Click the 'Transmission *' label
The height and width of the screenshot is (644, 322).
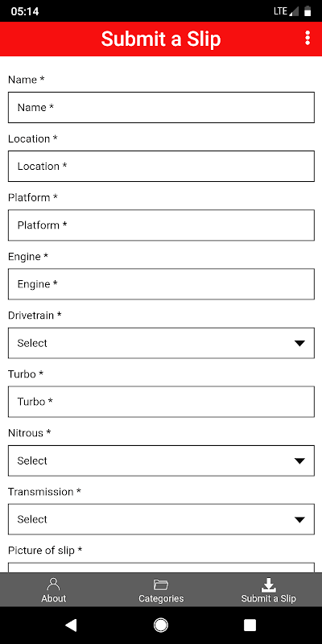click(x=44, y=492)
